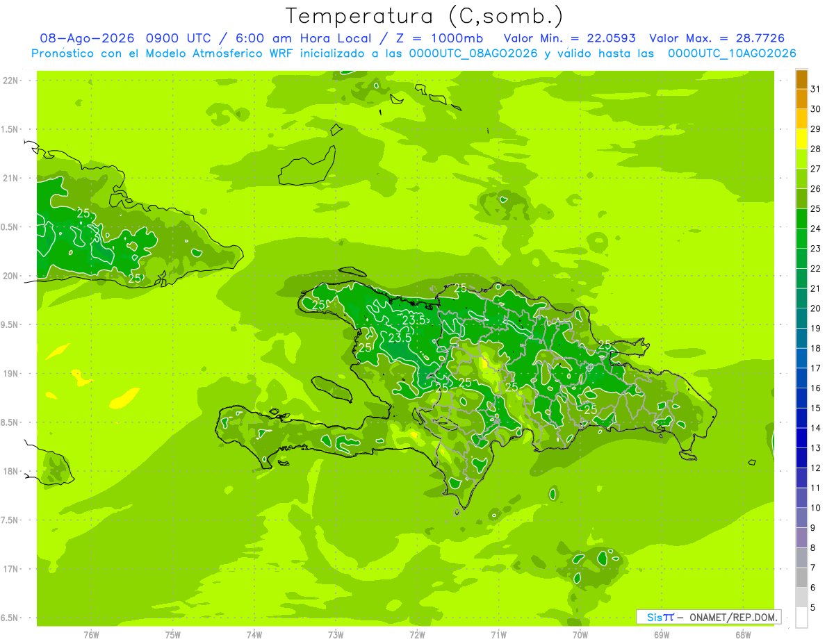834x644 pixels.
Task: Click the '22N' latitude label
Action: [x=10, y=81]
